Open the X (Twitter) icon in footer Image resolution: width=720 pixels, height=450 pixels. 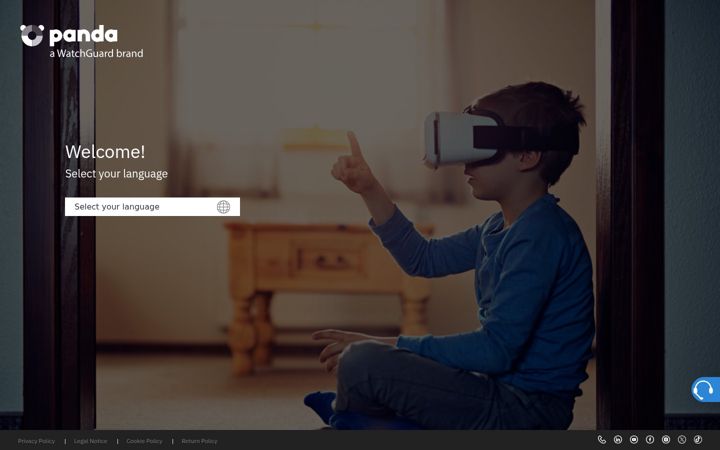click(x=682, y=440)
